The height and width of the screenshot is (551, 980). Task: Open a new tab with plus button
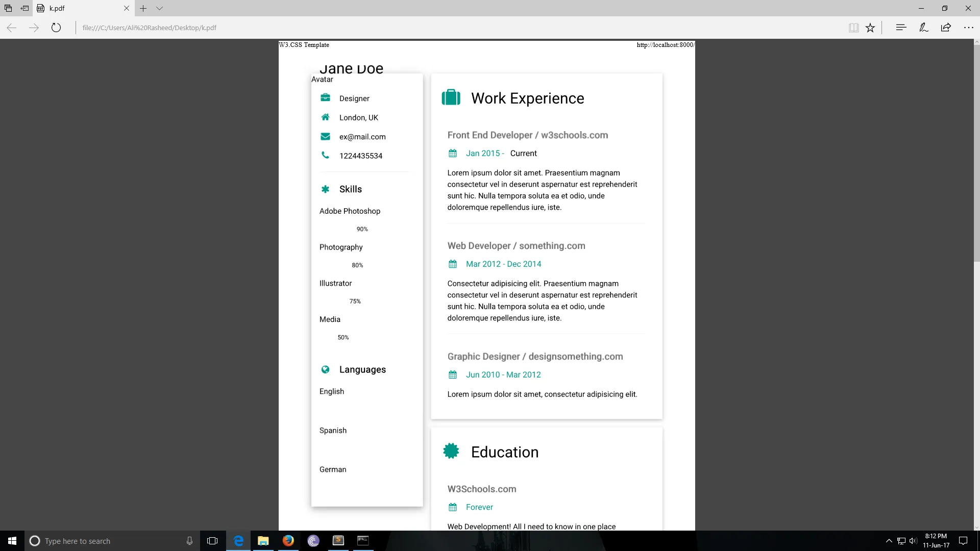[143, 8]
